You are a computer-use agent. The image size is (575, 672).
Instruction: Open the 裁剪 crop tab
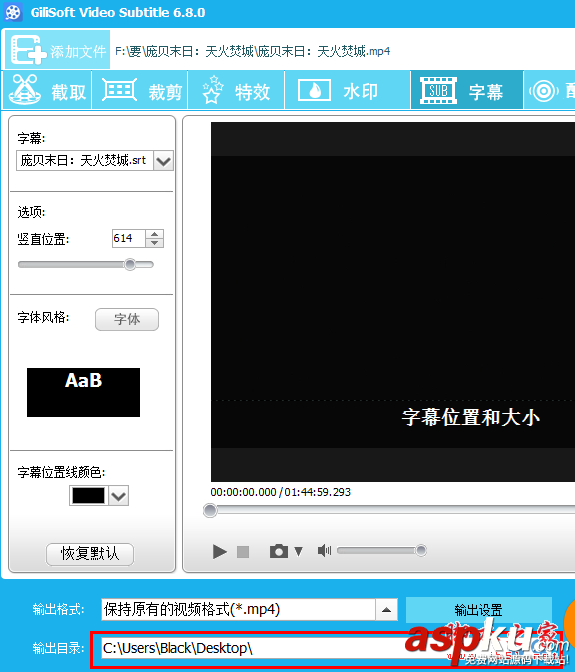140,90
